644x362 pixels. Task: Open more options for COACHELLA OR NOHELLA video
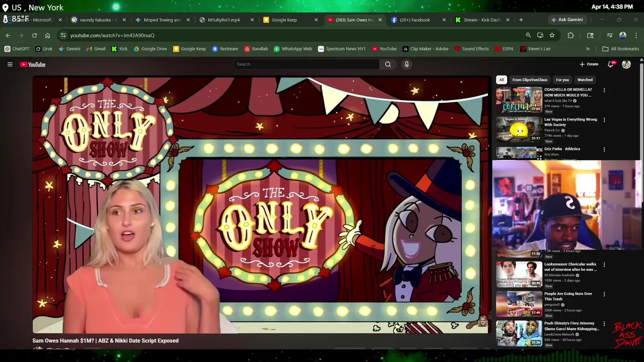[604, 90]
